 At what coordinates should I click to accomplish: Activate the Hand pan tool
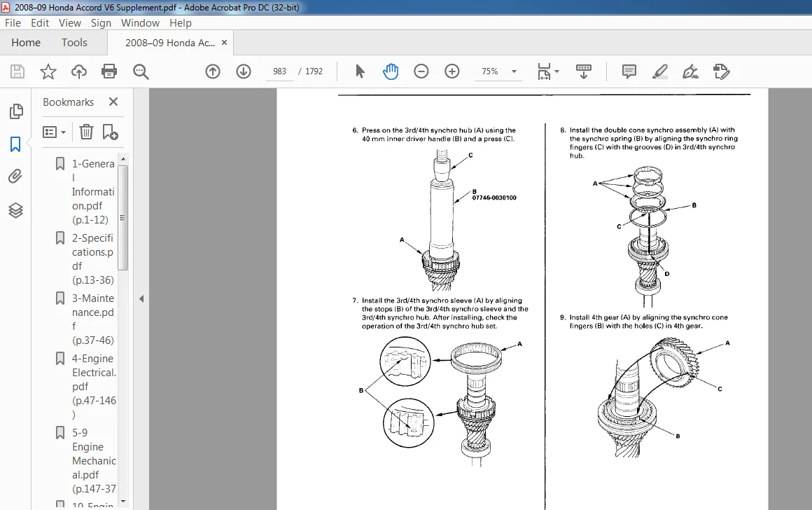click(391, 71)
